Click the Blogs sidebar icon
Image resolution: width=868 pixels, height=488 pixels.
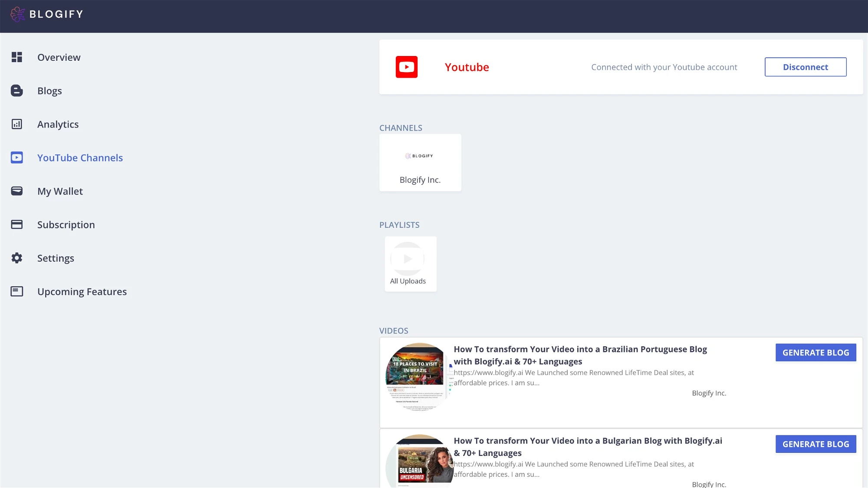17,91
